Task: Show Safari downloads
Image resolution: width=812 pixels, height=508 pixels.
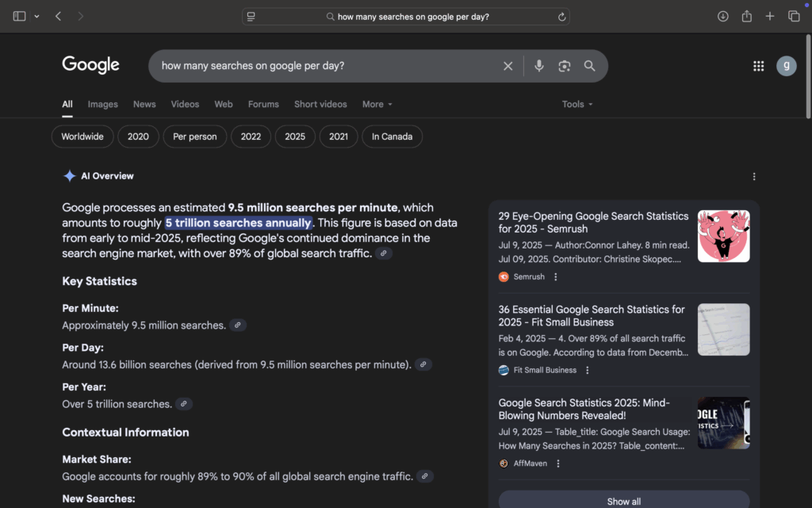Action: coord(723,16)
